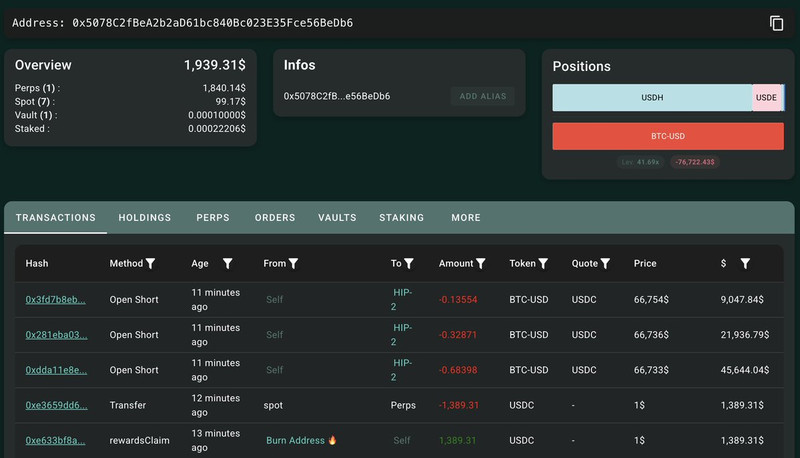Filter transactions by Amount column

481,264
